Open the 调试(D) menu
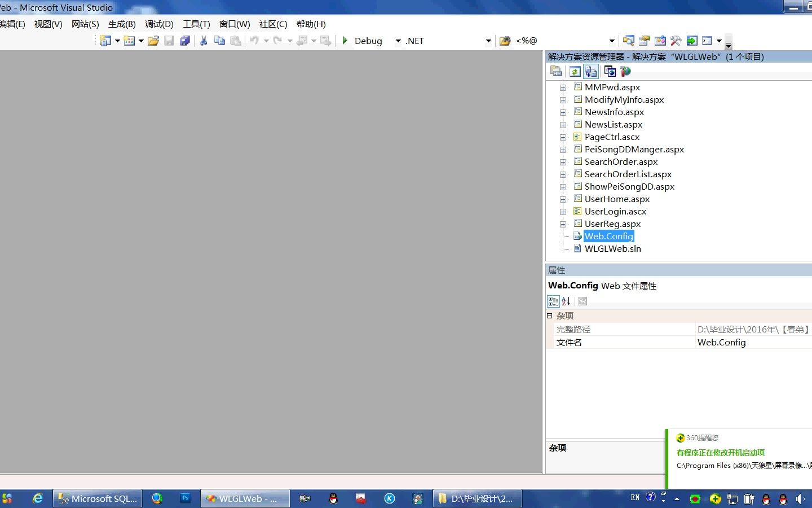This screenshot has width=812, height=508. [x=158, y=24]
